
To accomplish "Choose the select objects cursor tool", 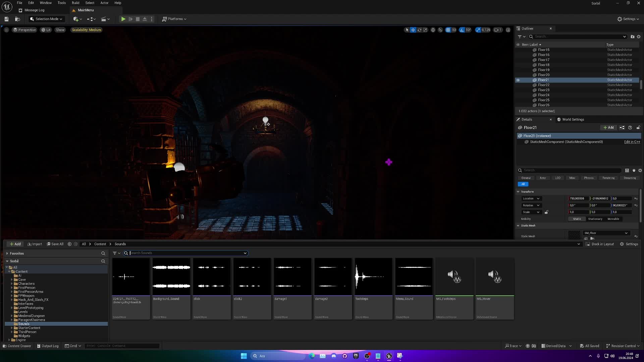I will [407, 30].
